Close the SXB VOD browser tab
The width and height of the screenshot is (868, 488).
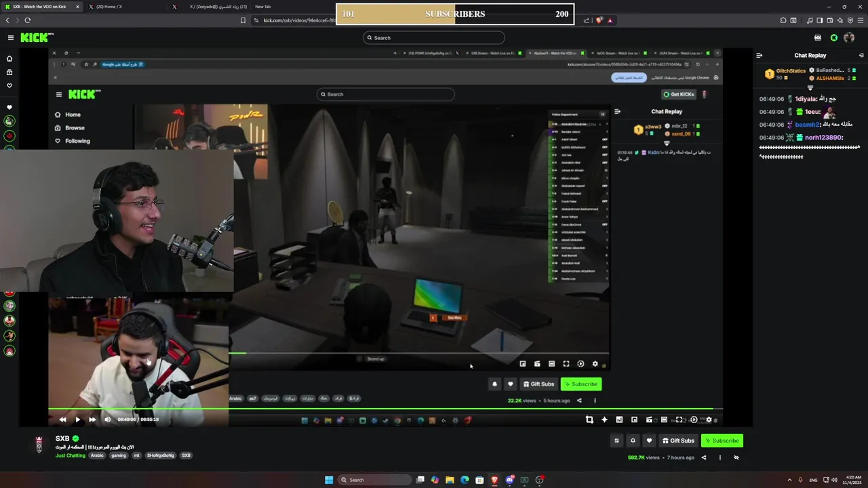coord(77,7)
